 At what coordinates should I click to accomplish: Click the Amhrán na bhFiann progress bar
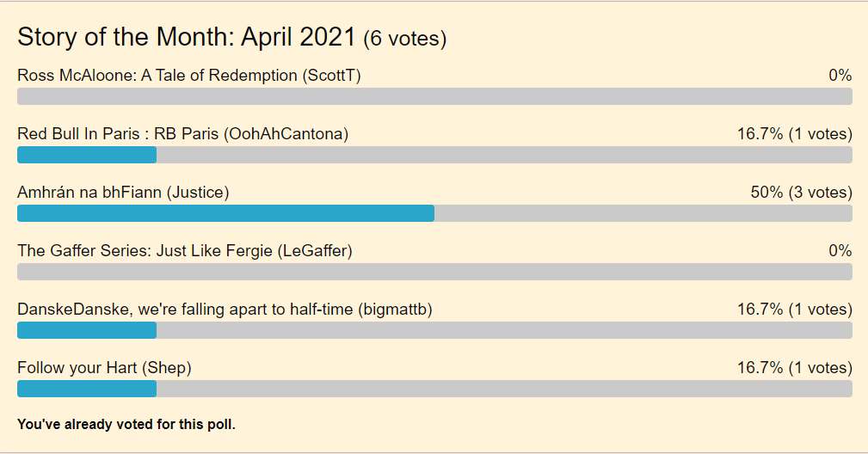tap(434, 213)
